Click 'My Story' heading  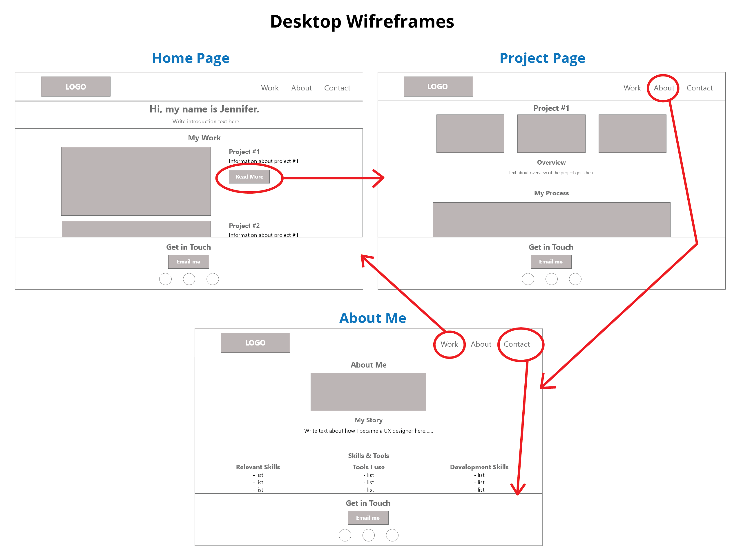[369, 420]
